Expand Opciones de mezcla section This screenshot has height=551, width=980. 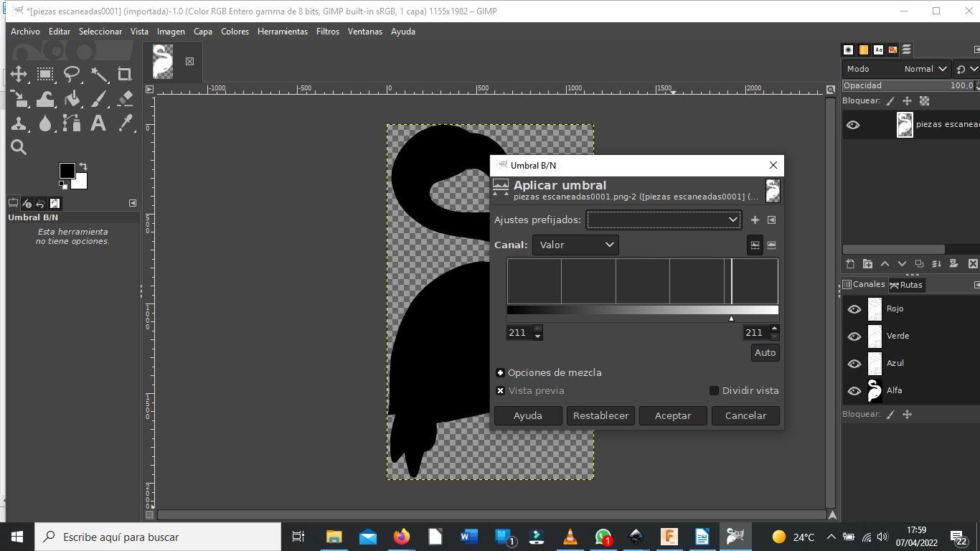tap(500, 373)
